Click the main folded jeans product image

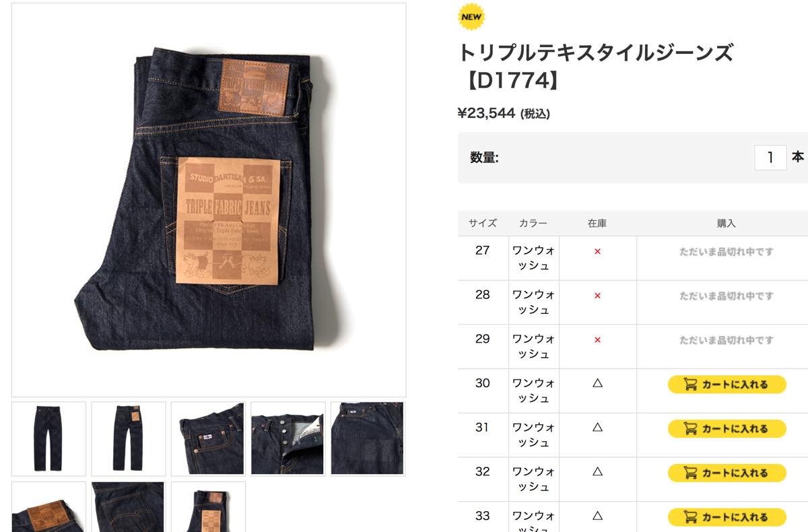(209, 200)
